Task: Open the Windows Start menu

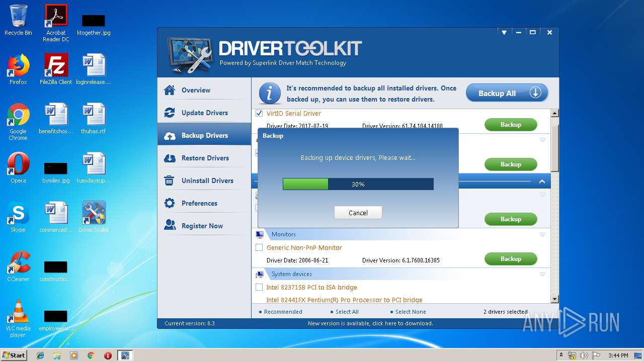Action: coord(14,355)
